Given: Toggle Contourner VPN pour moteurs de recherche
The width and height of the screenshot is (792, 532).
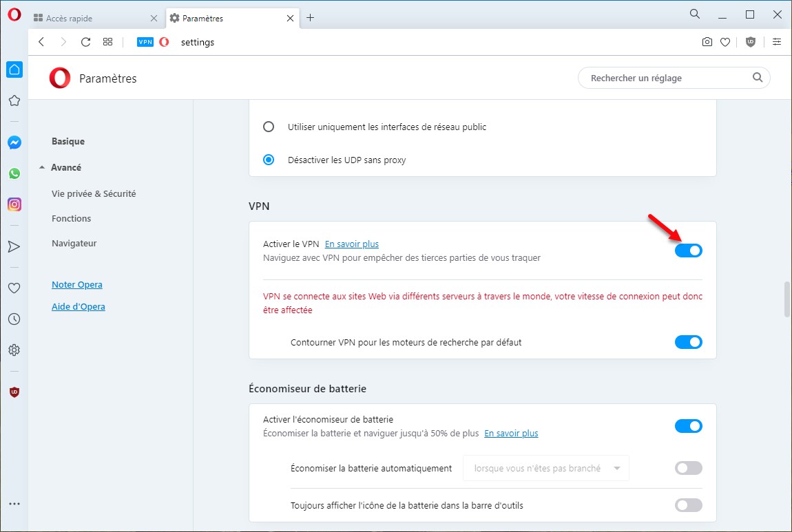Looking at the screenshot, I should pyautogui.click(x=688, y=342).
